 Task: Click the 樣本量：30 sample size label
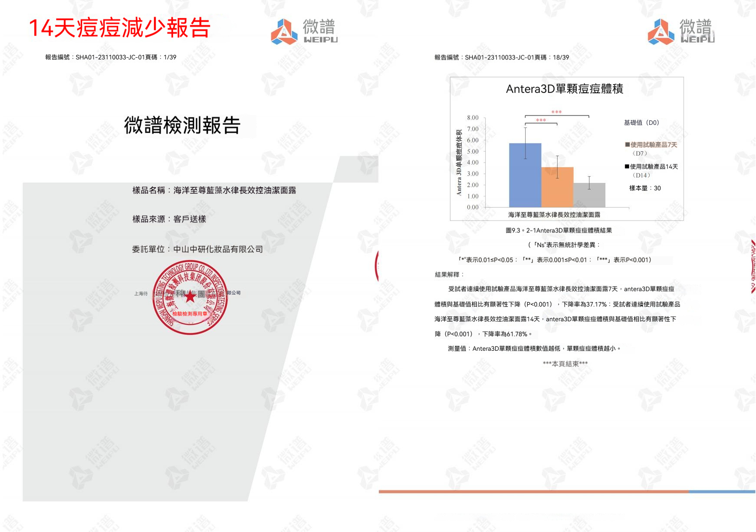coord(645,188)
